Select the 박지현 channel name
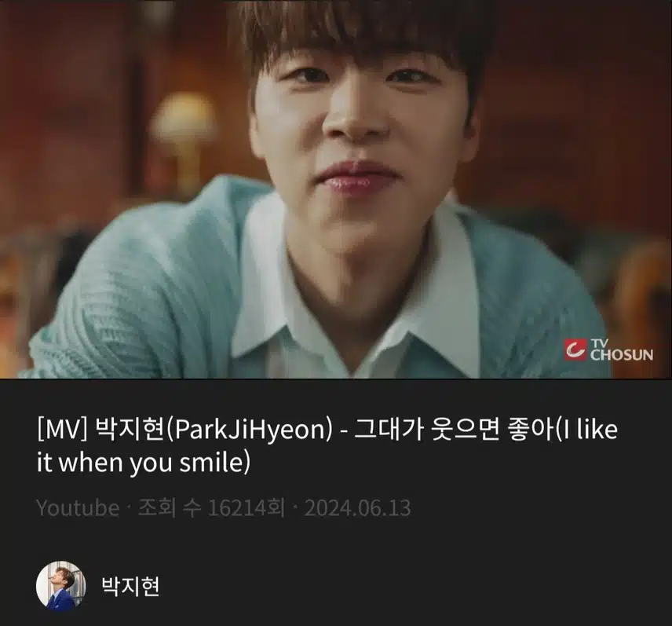672x626 pixels. pos(130,586)
